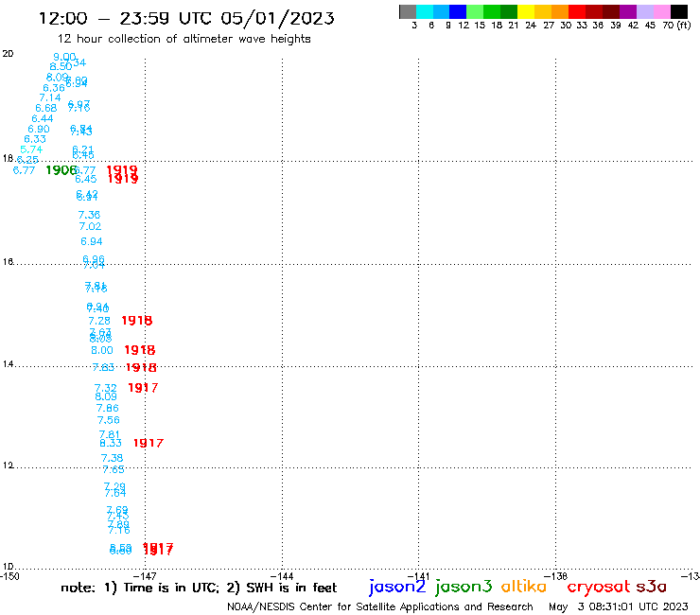Select the 7.63 wave height value
This screenshot has width=700, height=615.
coord(103,367)
